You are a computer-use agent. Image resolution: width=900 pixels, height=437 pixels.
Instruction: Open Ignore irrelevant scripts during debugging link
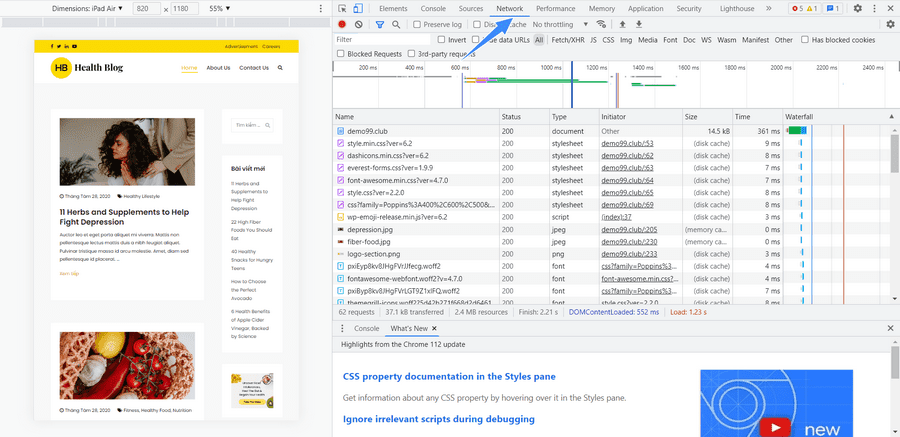click(439, 419)
